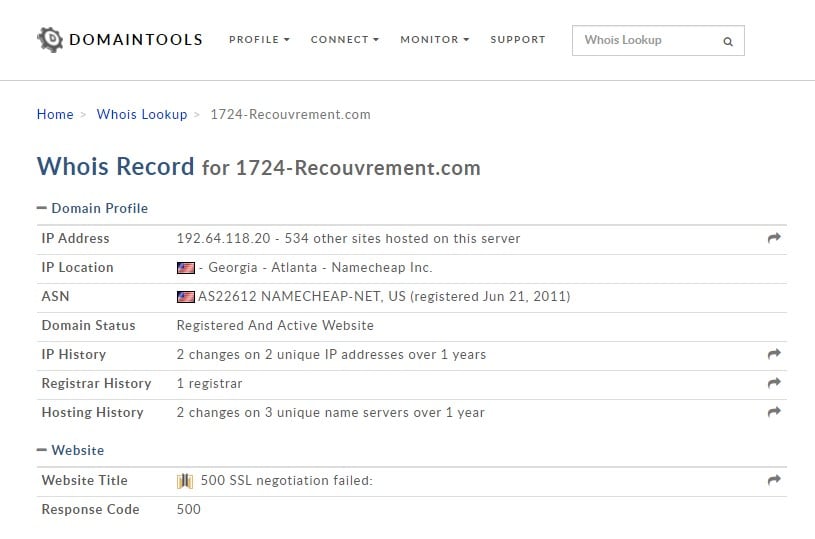Viewport: 815px width, 539px height.
Task: Collapse the Domain Profile section
Action: click(x=93, y=208)
